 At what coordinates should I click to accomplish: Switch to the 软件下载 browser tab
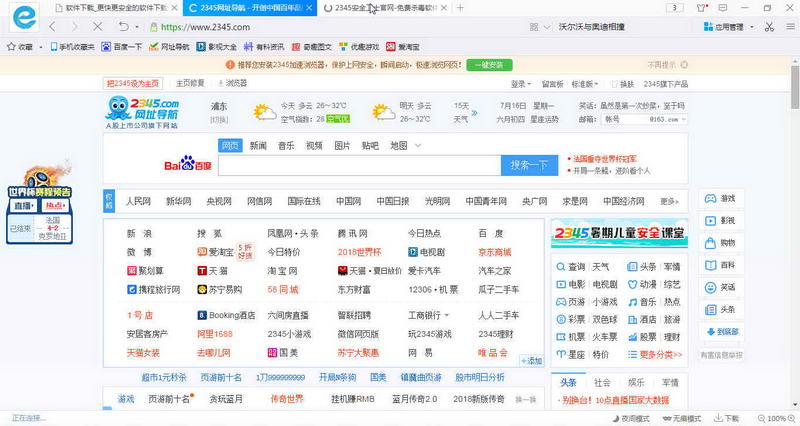tap(115, 8)
